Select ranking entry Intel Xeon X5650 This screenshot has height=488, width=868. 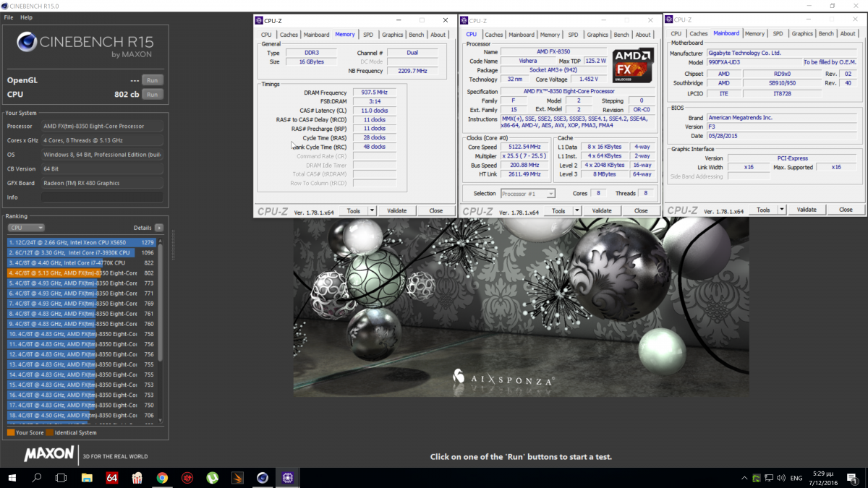point(81,242)
